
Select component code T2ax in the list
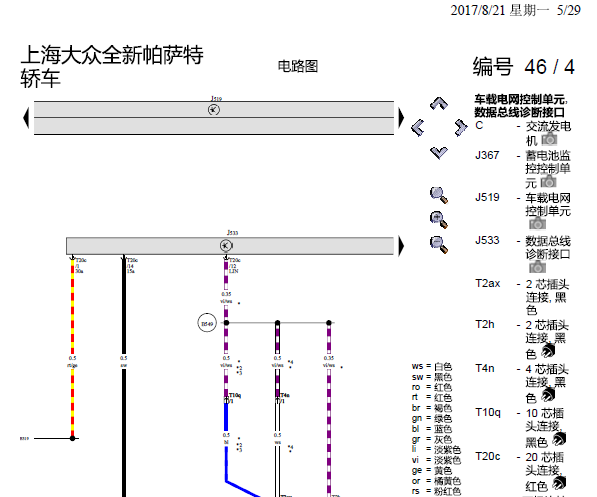tap(487, 283)
